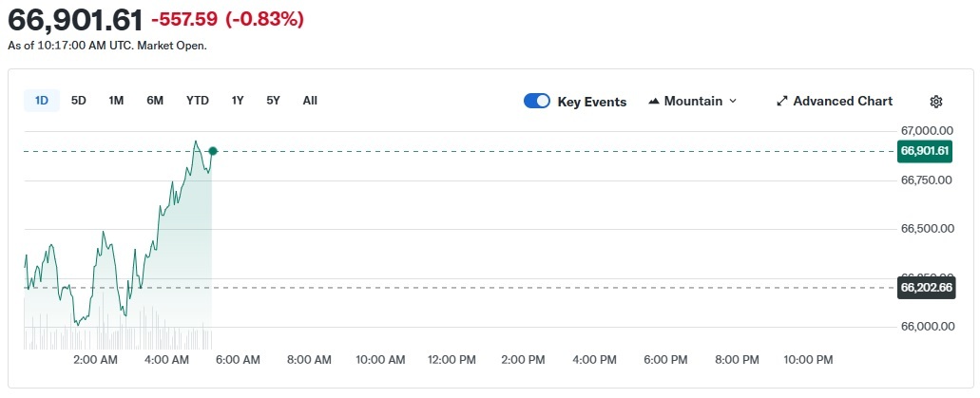Select the All time range
This screenshot has height=398, width=980.
[x=310, y=101]
